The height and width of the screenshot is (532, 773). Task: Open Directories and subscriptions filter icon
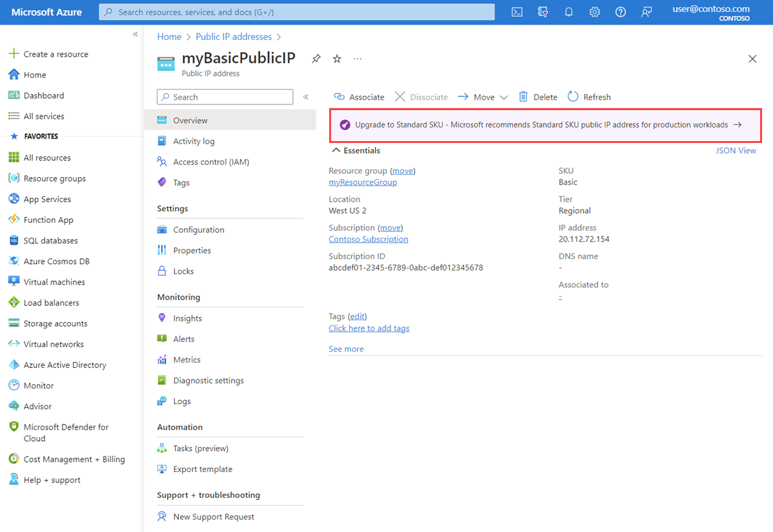543,12
